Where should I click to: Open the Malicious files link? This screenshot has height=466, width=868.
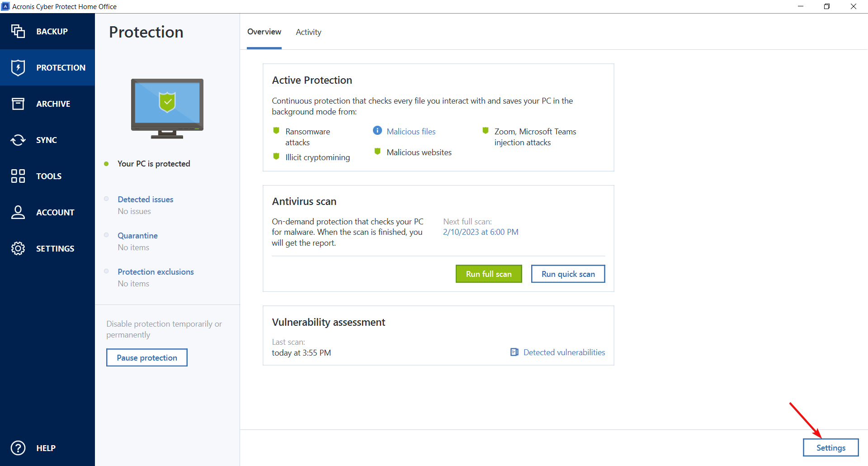coord(411,131)
